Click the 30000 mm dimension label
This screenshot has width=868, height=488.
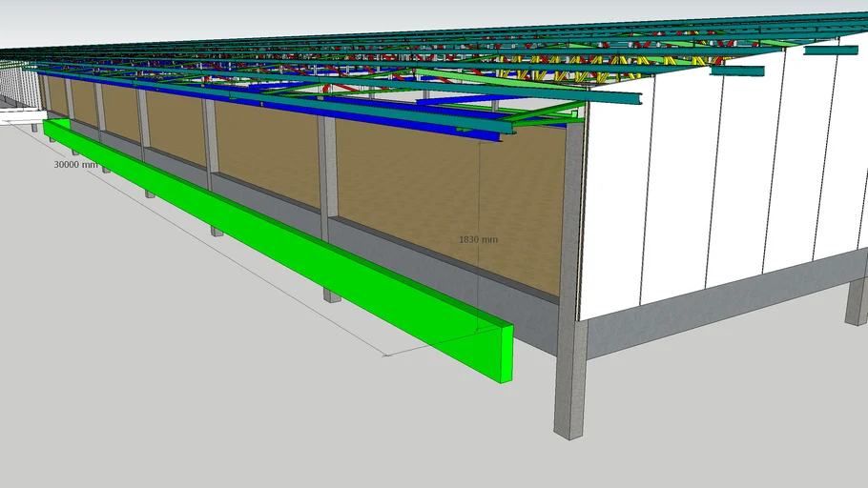coord(75,164)
